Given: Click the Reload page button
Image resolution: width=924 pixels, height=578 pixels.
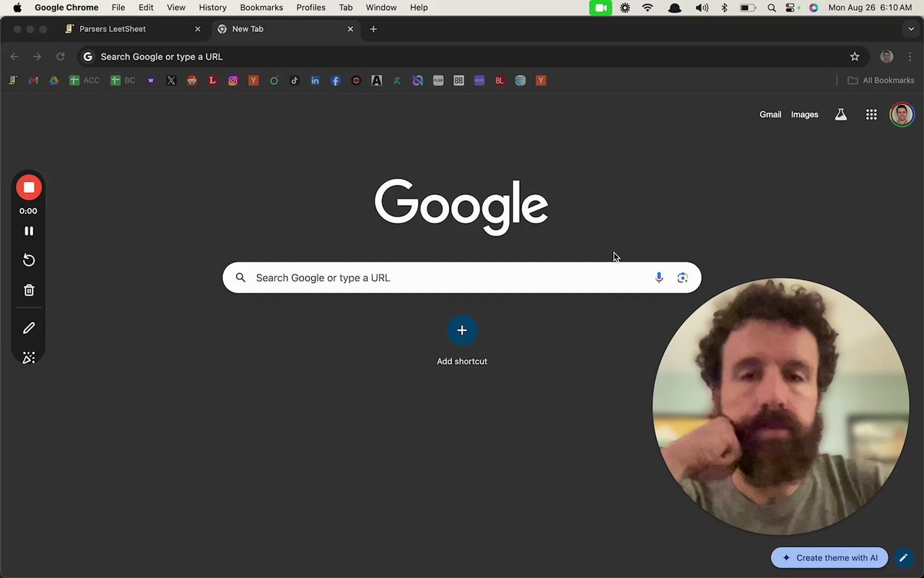Looking at the screenshot, I should [x=61, y=57].
